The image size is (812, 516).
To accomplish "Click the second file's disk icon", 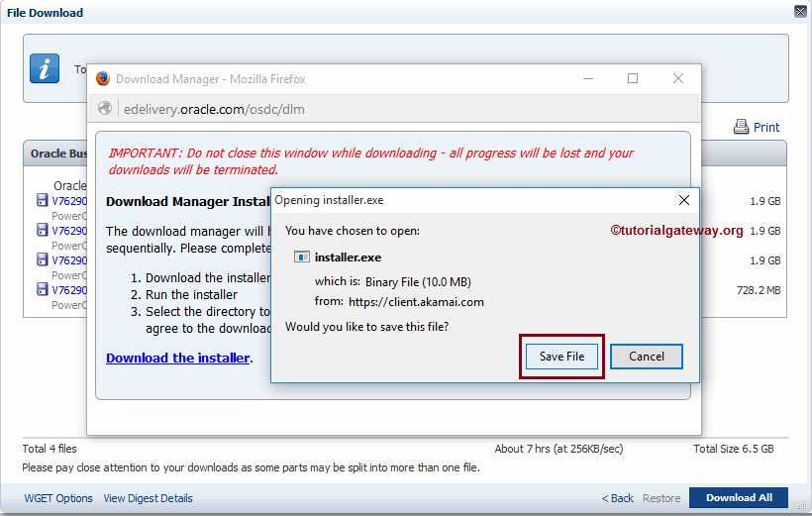I will coord(43,231).
